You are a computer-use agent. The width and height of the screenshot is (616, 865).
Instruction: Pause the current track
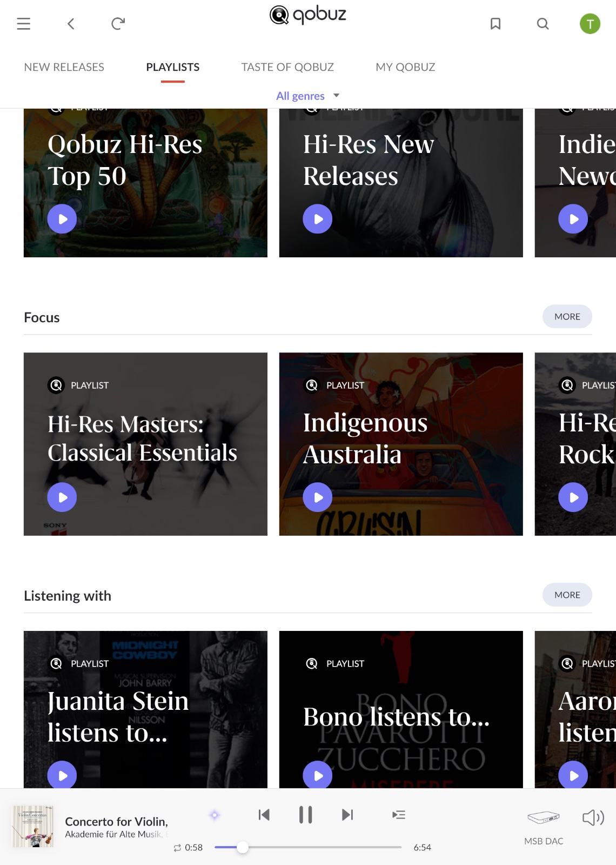coord(306,815)
